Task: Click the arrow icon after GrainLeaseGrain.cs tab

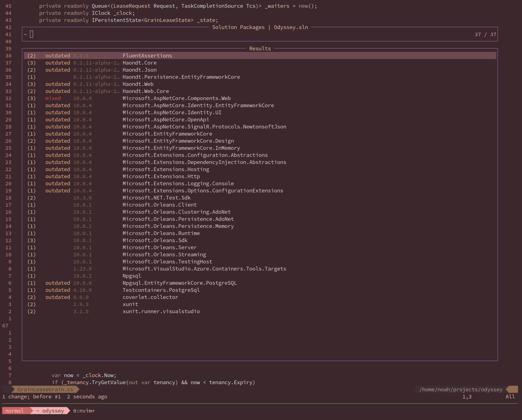Action: 78,389
